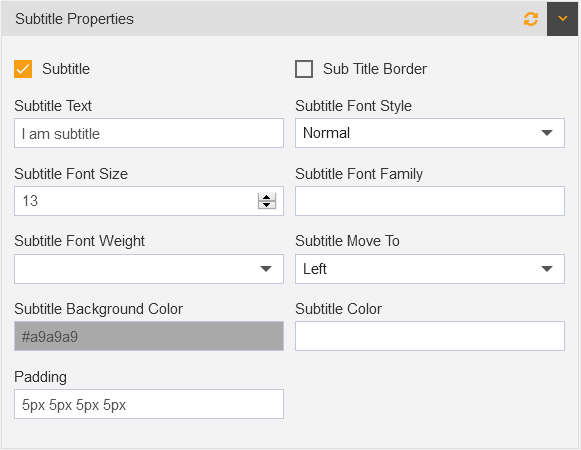Image resolution: width=581 pixels, height=450 pixels.
Task: Click the orange refresh icon in header
Action: [531, 19]
